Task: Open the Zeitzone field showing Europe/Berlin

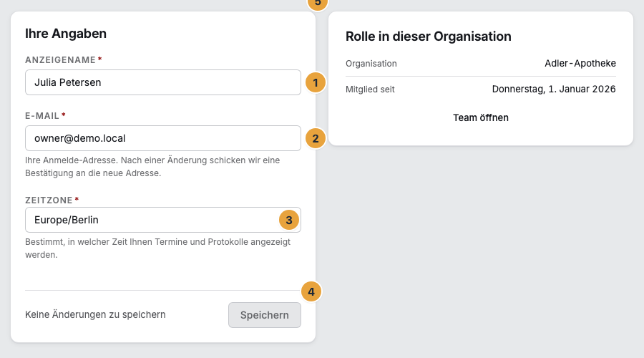Action: click(163, 220)
